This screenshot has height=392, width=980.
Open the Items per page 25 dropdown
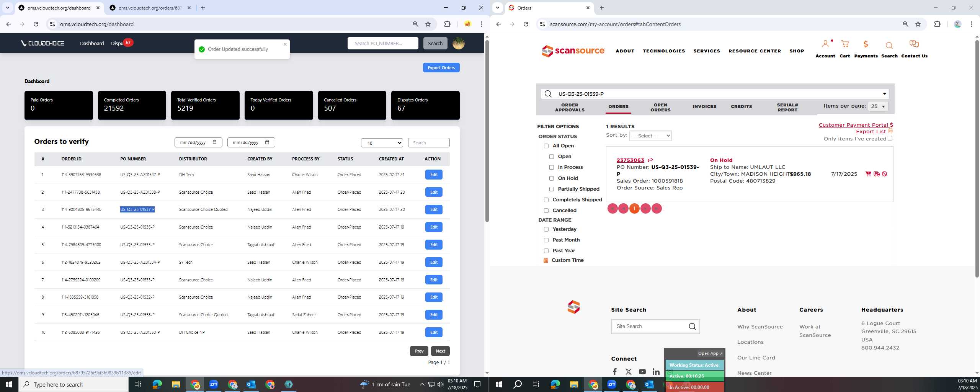[878, 106]
